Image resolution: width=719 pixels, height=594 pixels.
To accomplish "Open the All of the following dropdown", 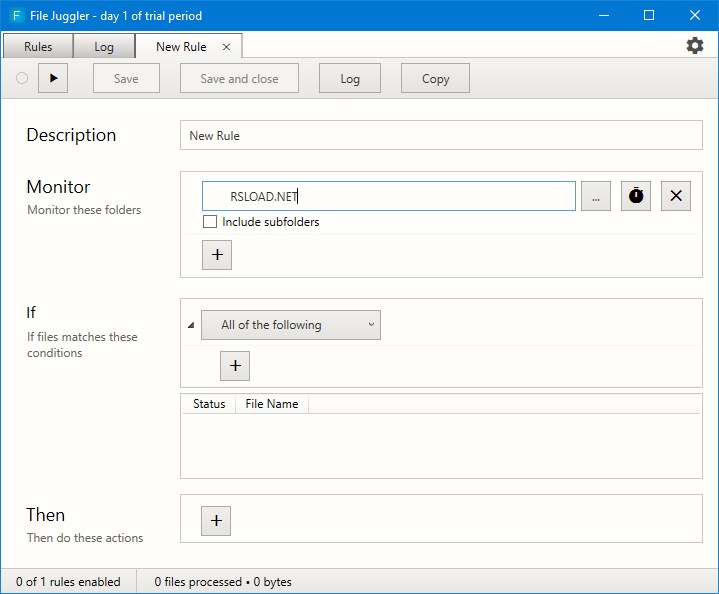I will pos(291,325).
